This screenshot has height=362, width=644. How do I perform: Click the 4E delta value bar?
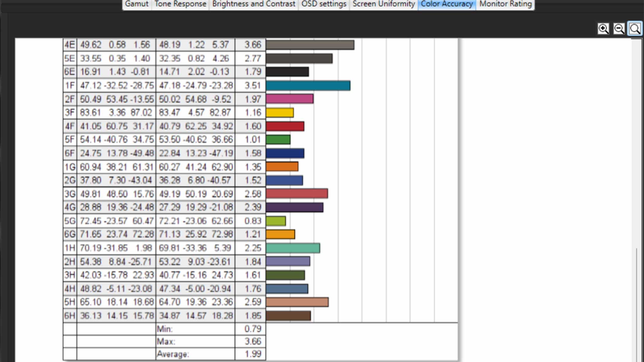point(310,44)
